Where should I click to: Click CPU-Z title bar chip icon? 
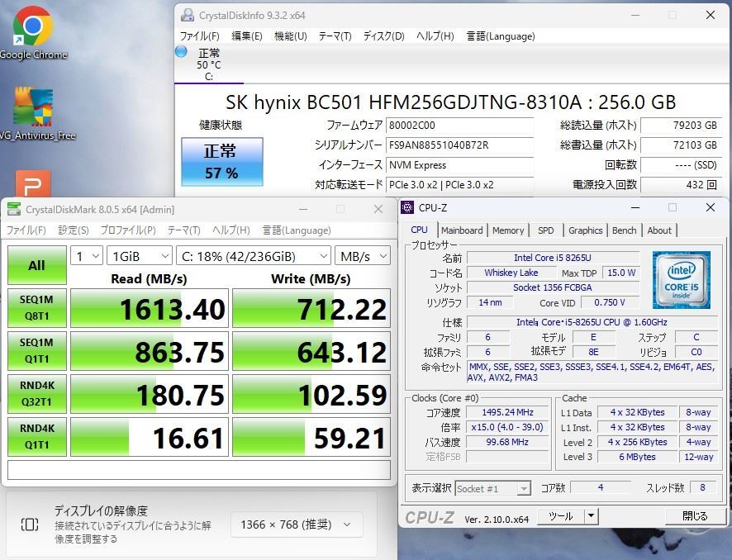pos(407,207)
